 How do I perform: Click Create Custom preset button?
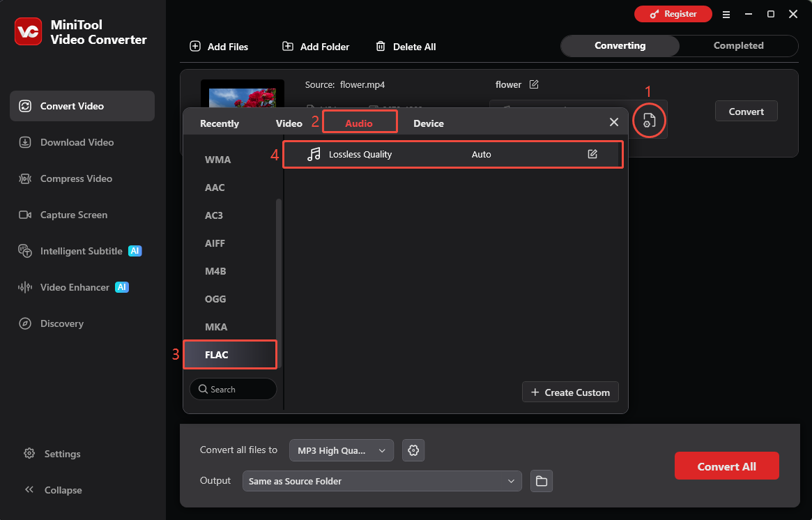pos(570,392)
